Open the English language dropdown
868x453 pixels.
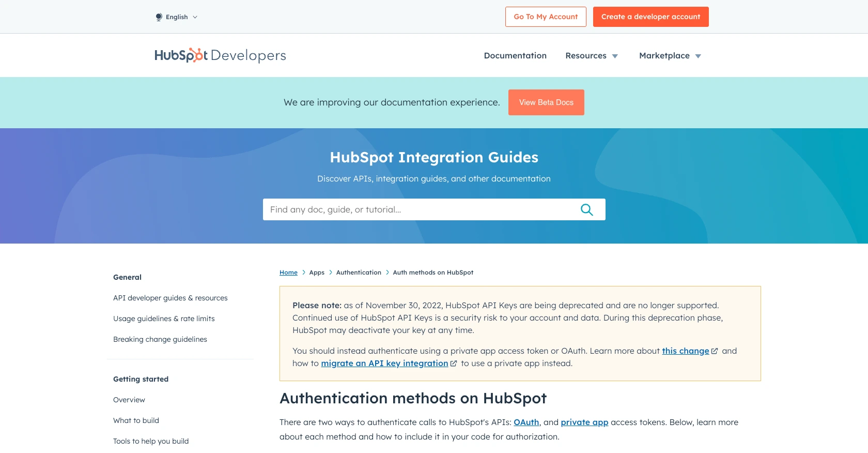click(177, 17)
